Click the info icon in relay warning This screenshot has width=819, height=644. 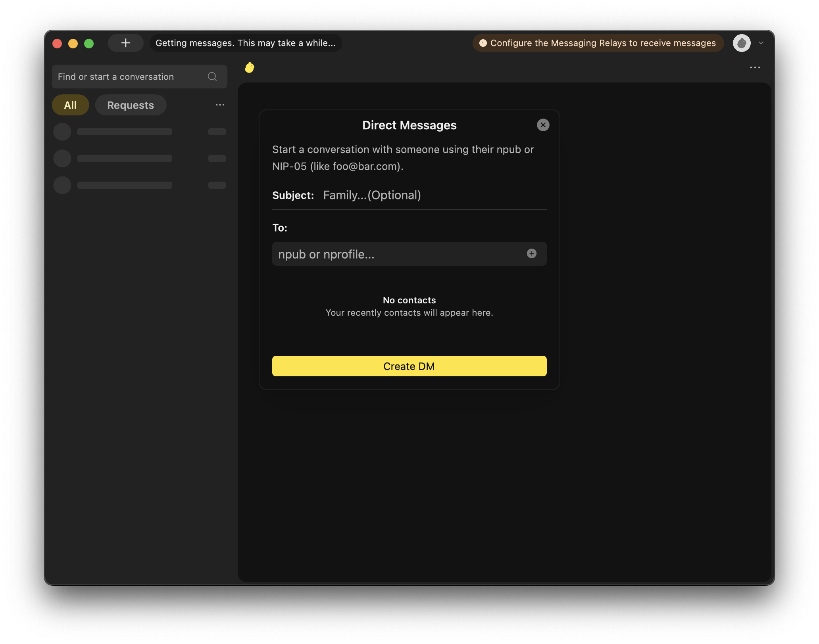[483, 43]
